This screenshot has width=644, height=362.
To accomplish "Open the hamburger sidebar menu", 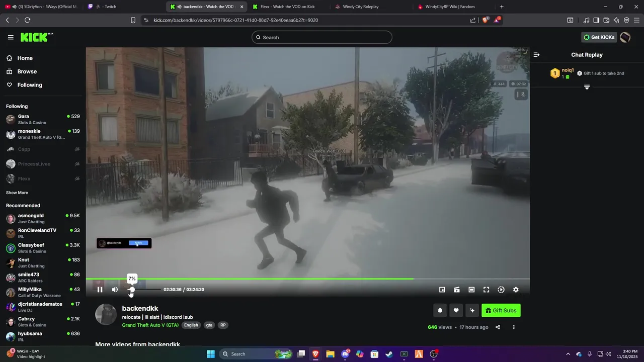I will [11, 37].
